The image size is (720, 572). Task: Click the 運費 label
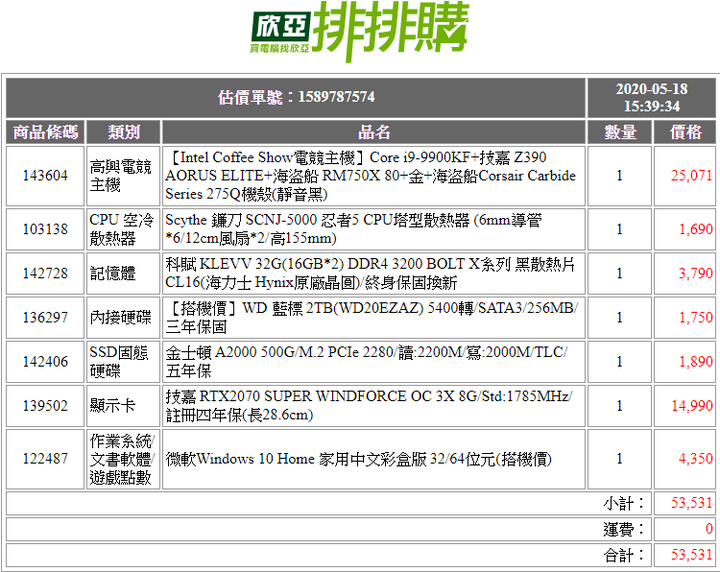(624, 529)
